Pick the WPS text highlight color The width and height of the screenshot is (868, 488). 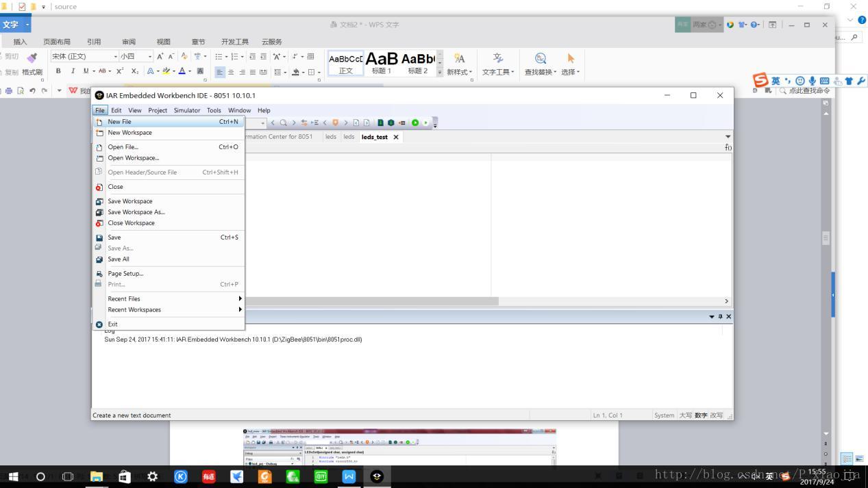point(166,71)
